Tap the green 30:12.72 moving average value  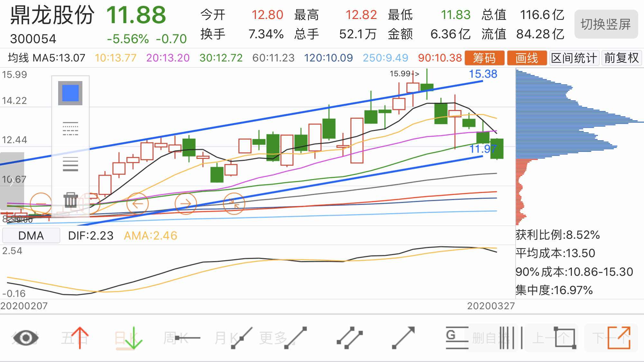tap(221, 58)
